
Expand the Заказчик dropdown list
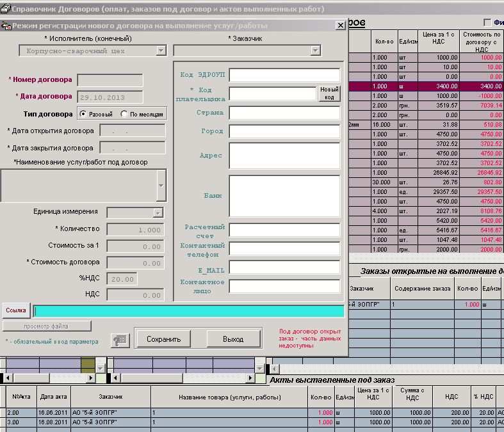pyautogui.click(x=315, y=51)
